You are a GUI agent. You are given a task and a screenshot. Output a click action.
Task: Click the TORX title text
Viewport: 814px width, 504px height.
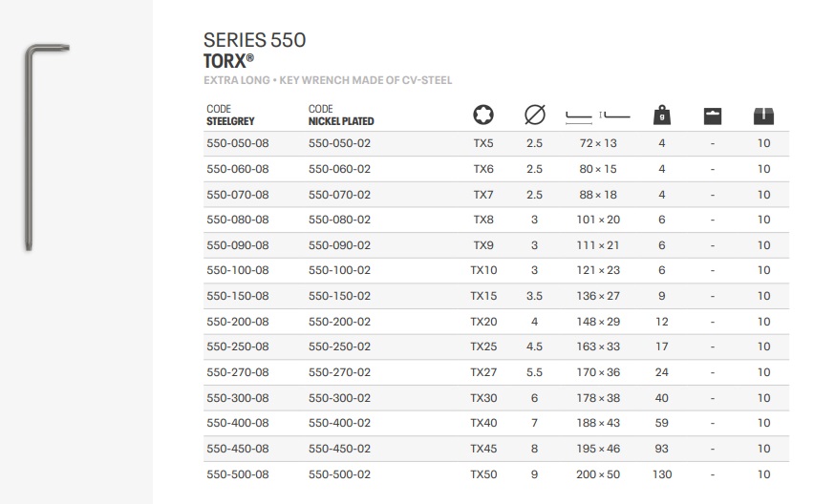[227, 60]
